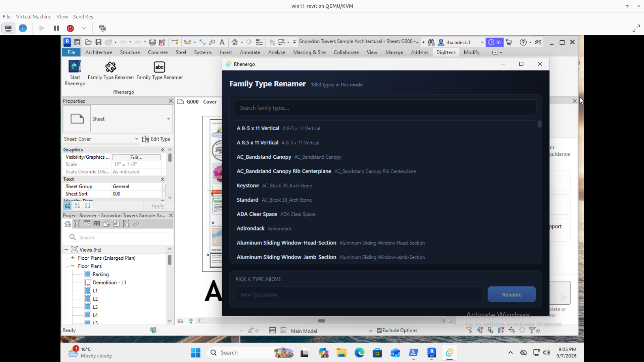644x362 pixels.
Task: Click Edit Type in Properties panel
Action: pyautogui.click(x=156, y=139)
